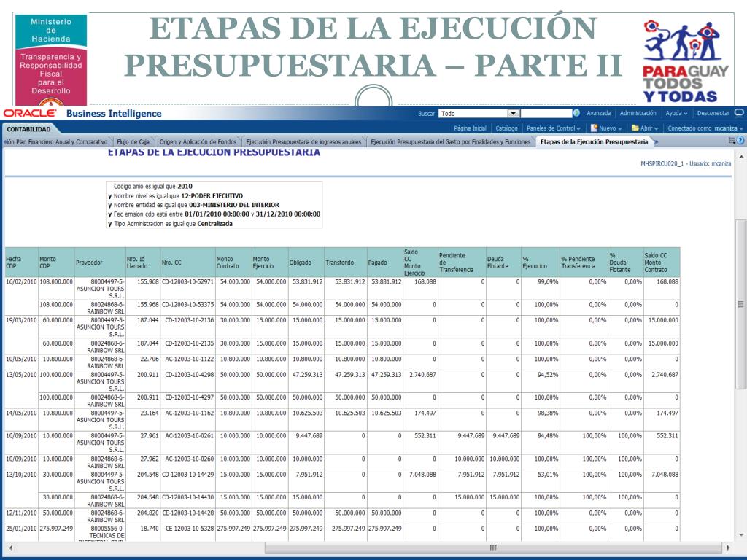Click the filter text 003-MINISTERIO DEL INTERIOR
Screen dimensions: 747x560
pyautogui.click(x=234, y=205)
